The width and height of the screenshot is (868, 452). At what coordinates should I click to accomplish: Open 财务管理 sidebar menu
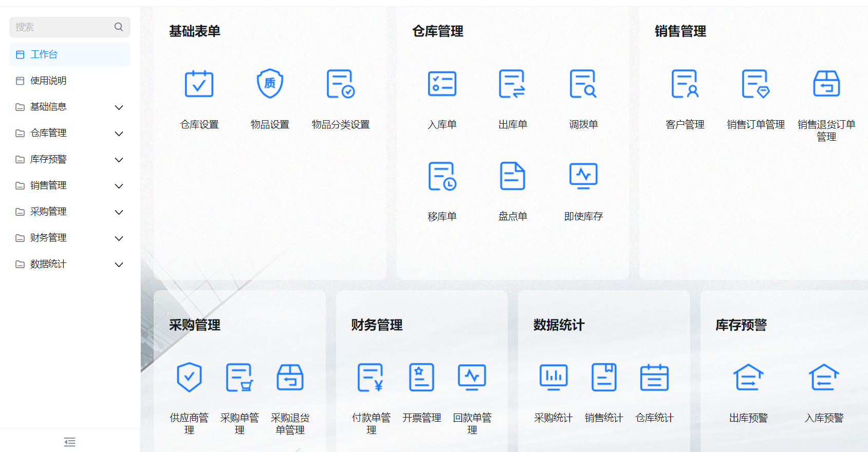pyautogui.click(x=70, y=238)
